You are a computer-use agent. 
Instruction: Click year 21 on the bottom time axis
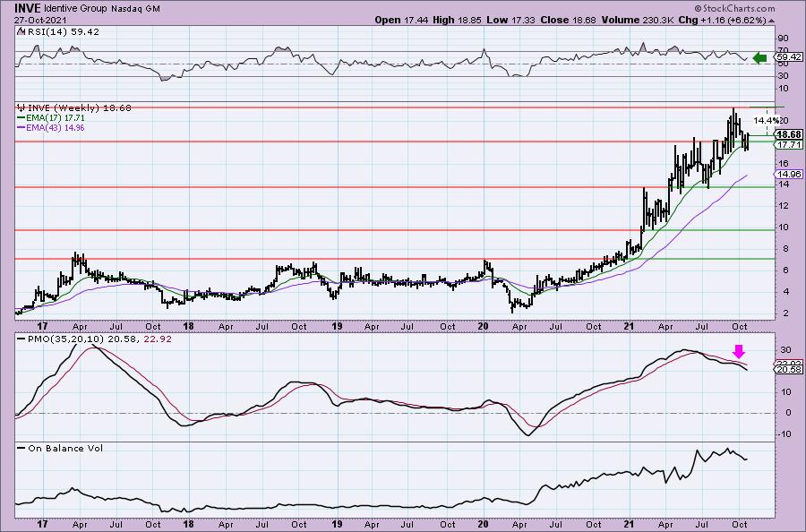click(630, 524)
